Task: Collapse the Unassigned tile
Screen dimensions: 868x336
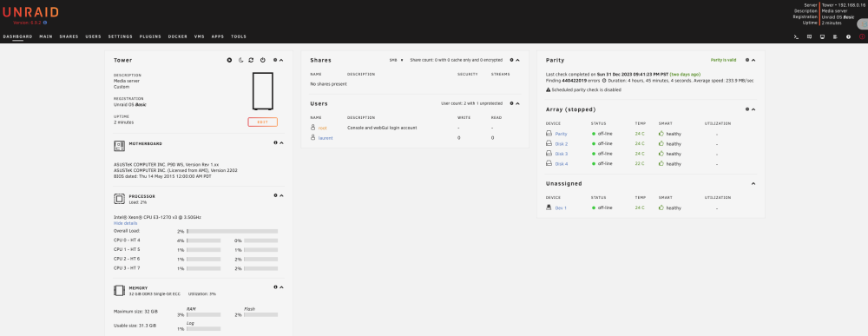Action: (x=753, y=183)
